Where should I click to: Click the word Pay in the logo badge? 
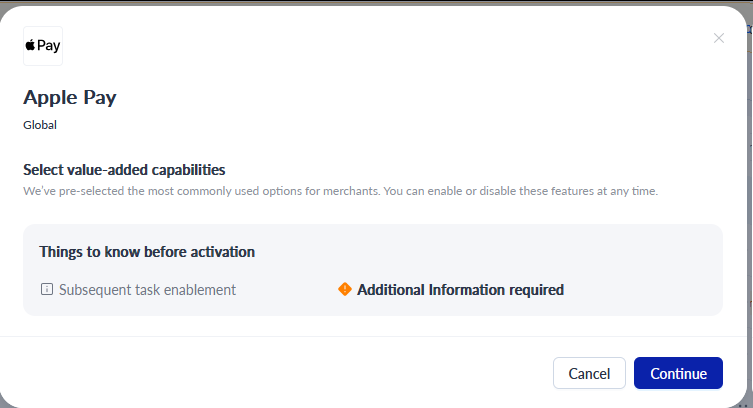coord(49,46)
